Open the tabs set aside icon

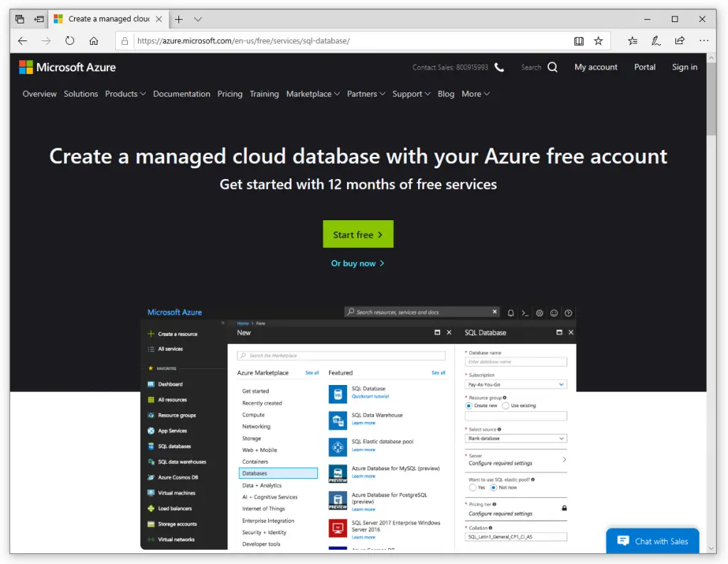[19, 19]
